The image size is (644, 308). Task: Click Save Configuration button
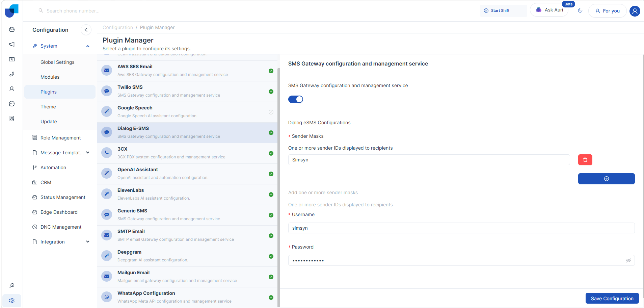pyautogui.click(x=612, y=299)
